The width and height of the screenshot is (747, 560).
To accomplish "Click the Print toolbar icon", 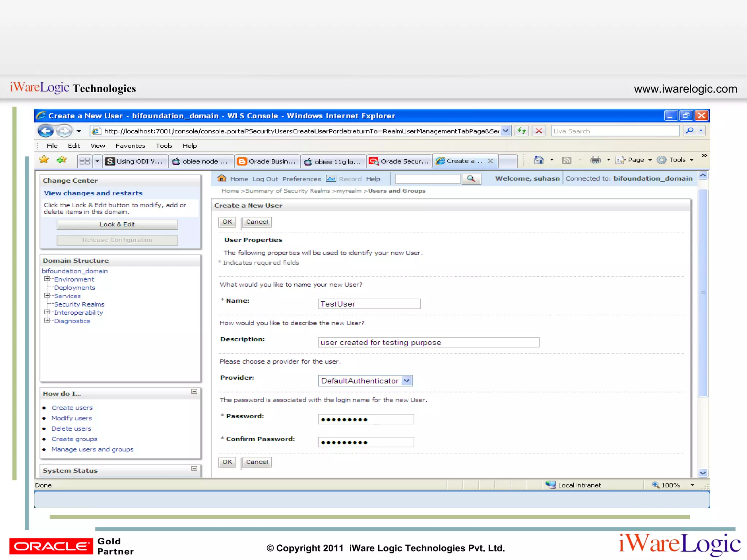I will coord(596,160).
